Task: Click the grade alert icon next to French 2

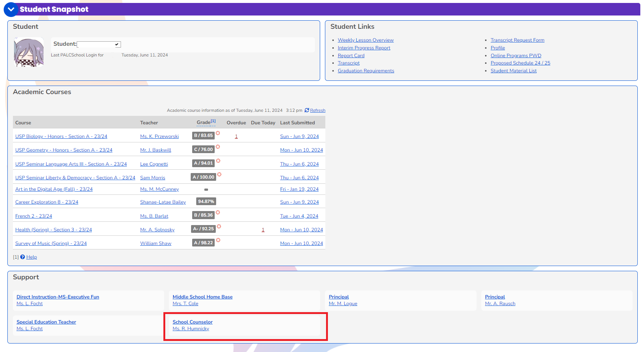Action: coord(218,213)
